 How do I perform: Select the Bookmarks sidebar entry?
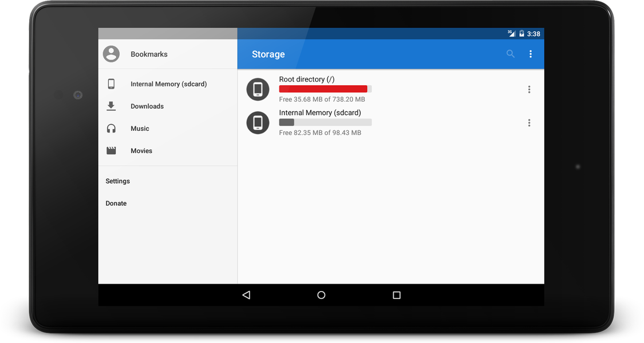pyautogui.click(x=149, y=53)
